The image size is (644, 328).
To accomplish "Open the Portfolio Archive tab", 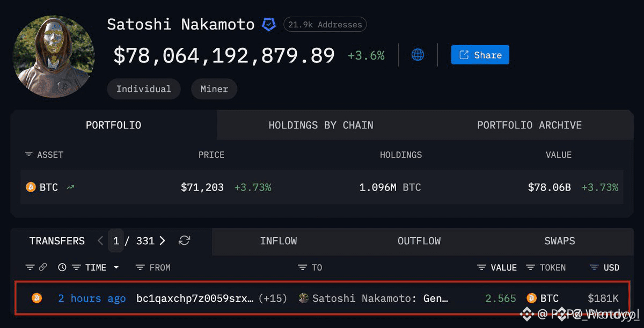I will (529, 125).
